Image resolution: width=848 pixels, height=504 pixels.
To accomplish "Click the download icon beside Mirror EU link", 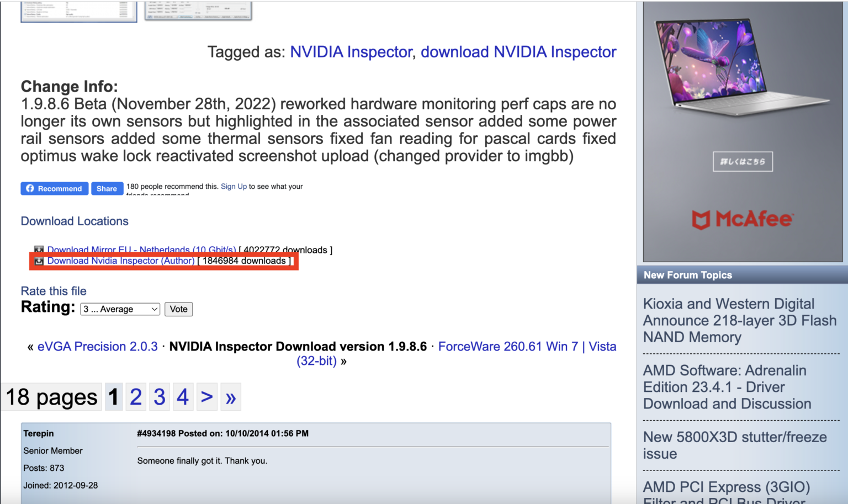I will [x=39, y=250].
